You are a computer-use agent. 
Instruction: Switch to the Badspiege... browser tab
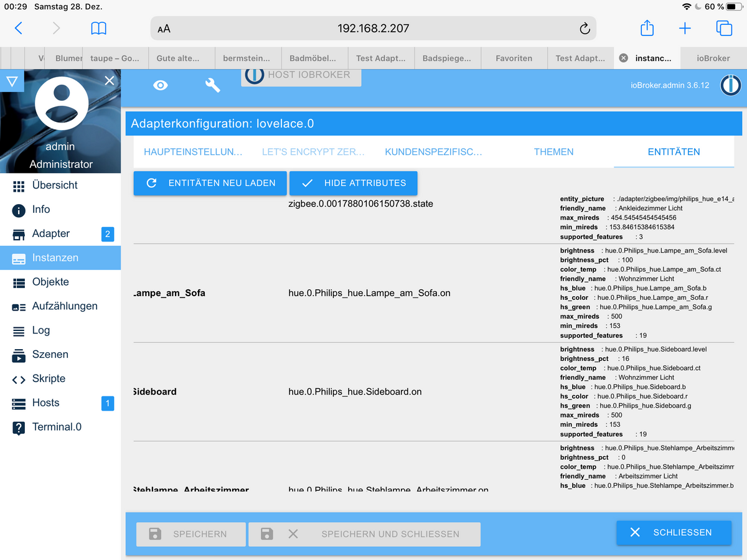(x=447, y=58)
